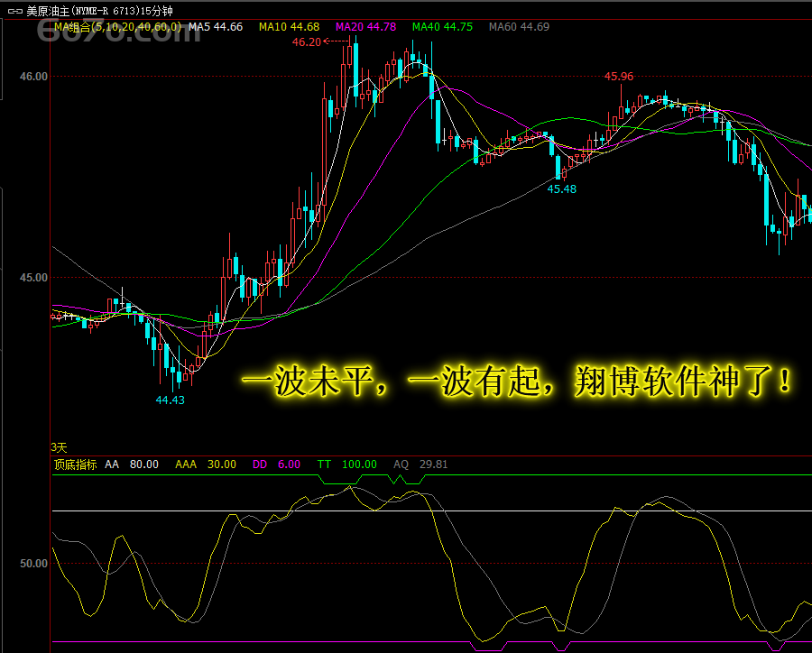Select the AA 80.00 indicator value
Viewport: 812px width, 653px height.
132,464
